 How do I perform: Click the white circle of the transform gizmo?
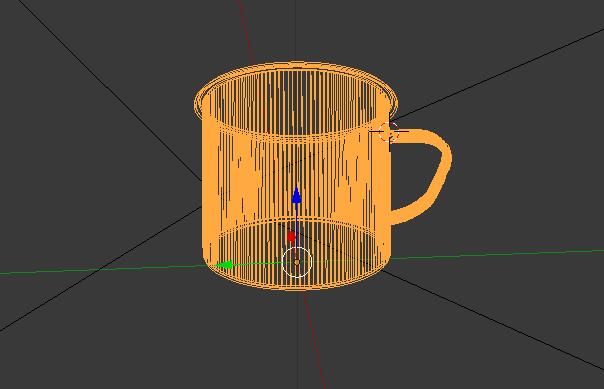[297, 262]
